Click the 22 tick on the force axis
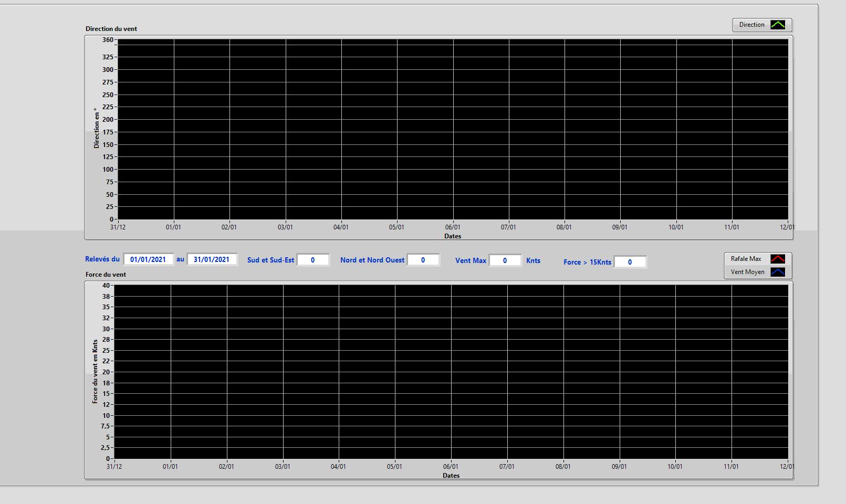The height and width of the screenshot is (504, 846). [106, 361]
